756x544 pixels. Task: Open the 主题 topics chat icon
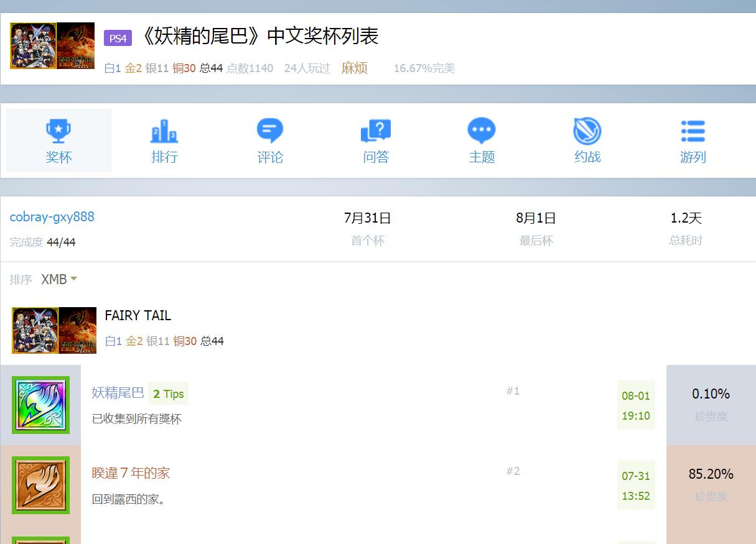click(482, 131)
